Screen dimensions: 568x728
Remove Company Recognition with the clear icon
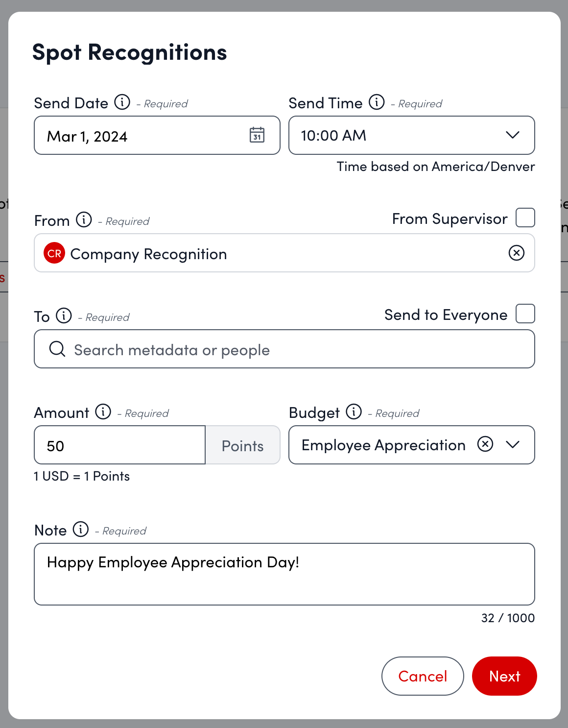(517, 253)
